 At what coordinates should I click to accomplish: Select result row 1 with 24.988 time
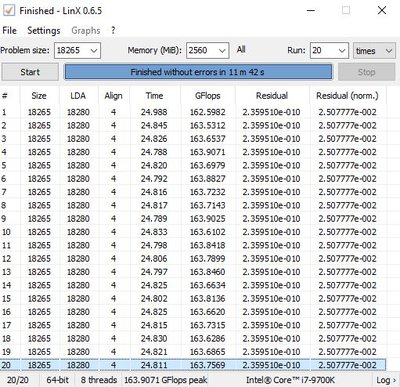click(193, 112)
